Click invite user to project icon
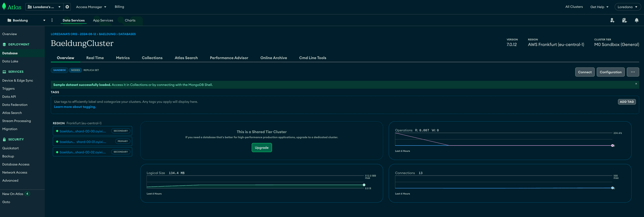The height and width of the screenshot is (217, 644). pos(612,20)
